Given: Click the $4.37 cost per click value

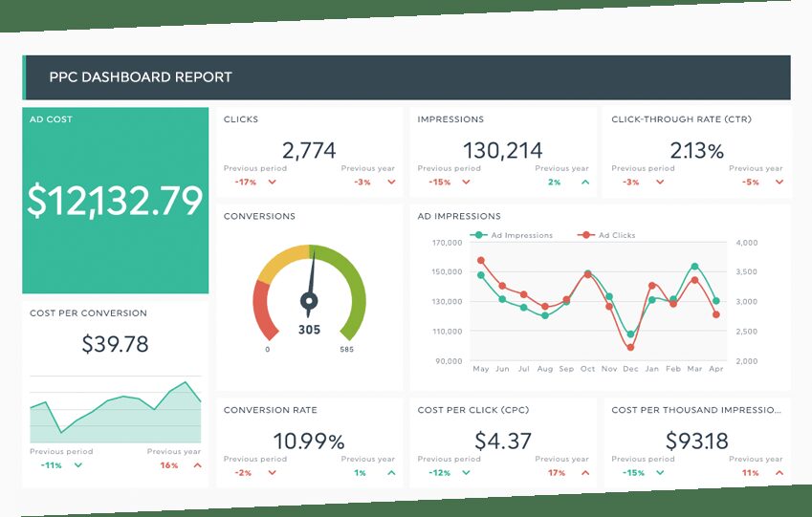Looking at the screenshot, I should [503, 441].
